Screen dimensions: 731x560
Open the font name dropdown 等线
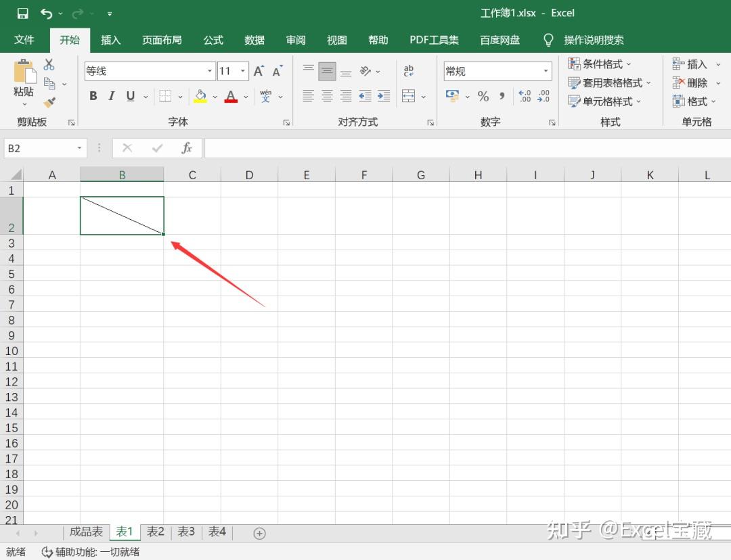tap(210, 71)
